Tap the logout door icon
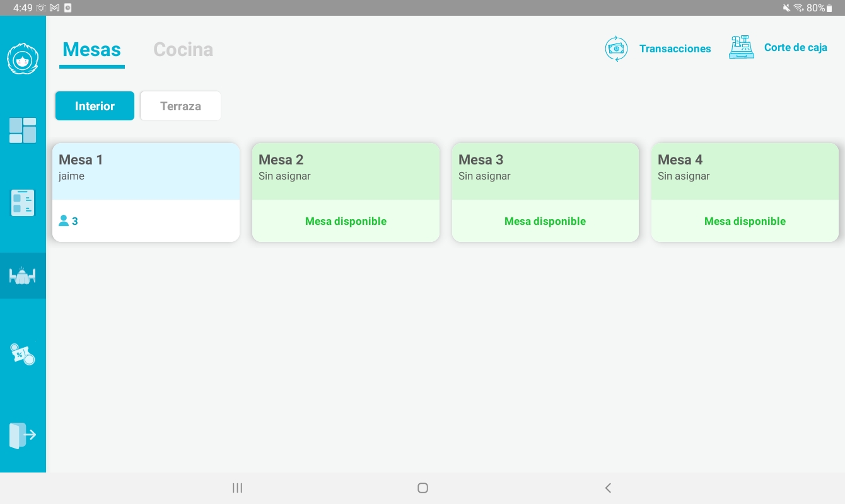The width and height of the screenshot is (845, 504). click(x=23, y=435)
